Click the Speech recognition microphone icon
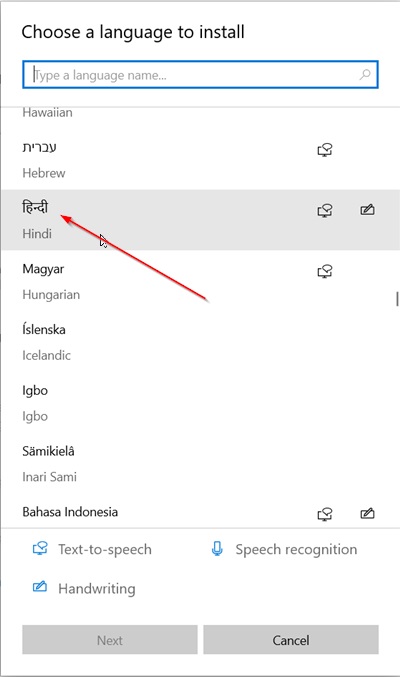This screenshot has width=400, height=677. 217,549
